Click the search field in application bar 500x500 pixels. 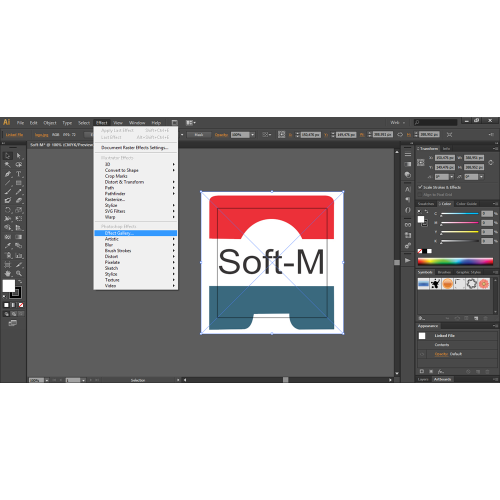pyautogui.click(x=435, y=123)
